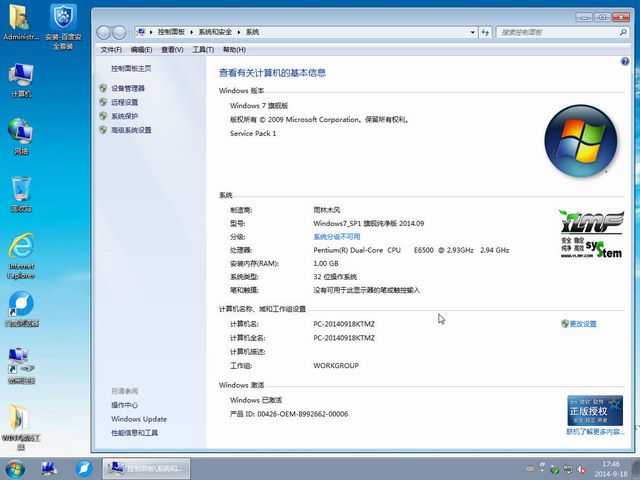This screenshot has width=640, height=480.
Task: Select the Internet Explorer desktop icon
Action: tap(21, 256)
